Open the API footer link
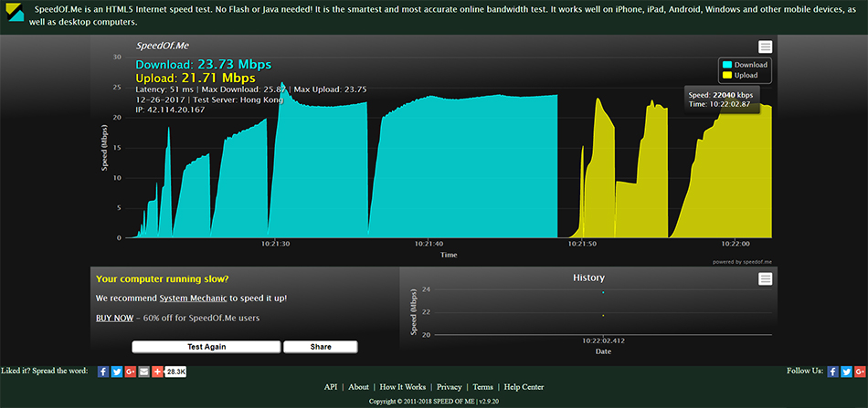Viewport: 868px width, 408px height. pyautogui.click(x=331, y=387)
